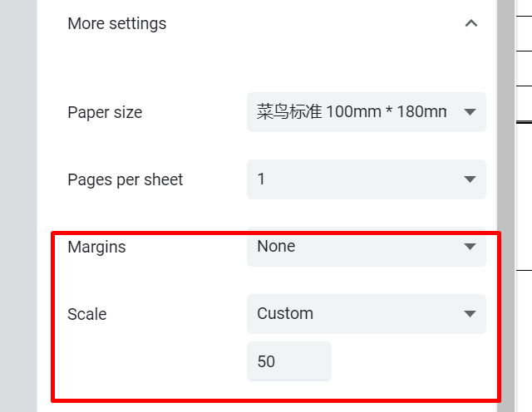Image resolution: width=532 pixels, height=412 pixels.
Task: Click the "1" pages per sheet value
Action: point(261,179)
